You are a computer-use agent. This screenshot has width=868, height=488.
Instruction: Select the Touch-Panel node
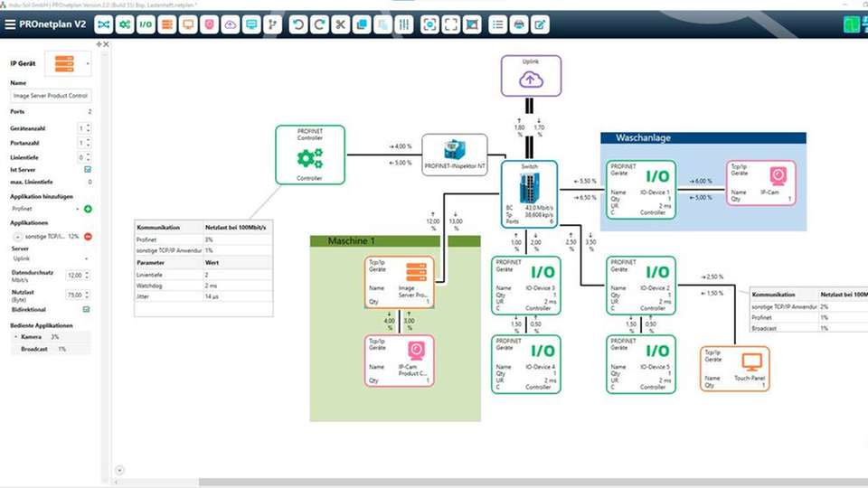(x=735, y=369)
